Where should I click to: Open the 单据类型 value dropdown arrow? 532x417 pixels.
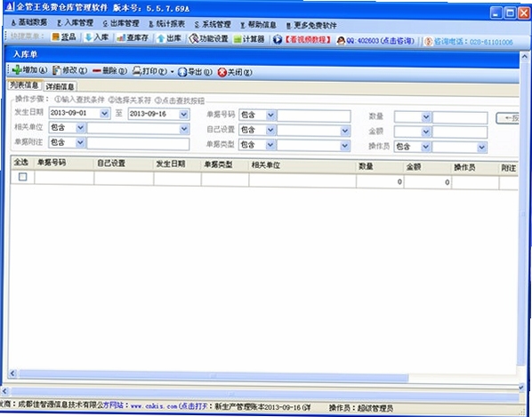pos(344,146)
